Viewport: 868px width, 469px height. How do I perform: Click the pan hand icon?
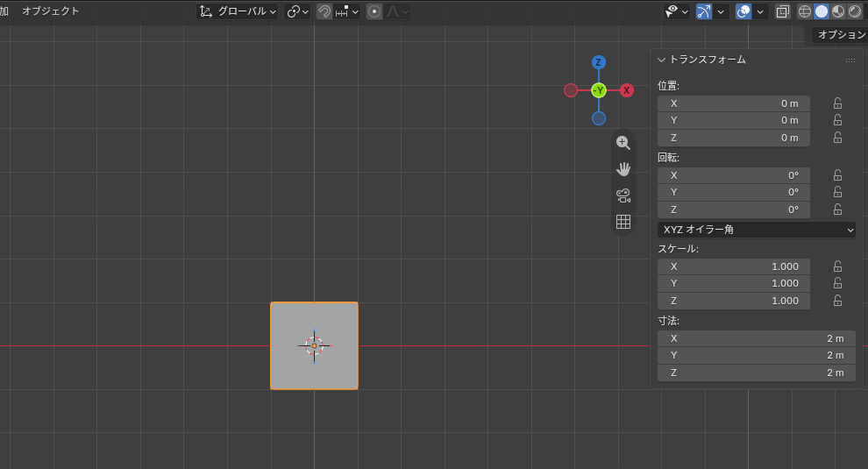click(x=623, y=169)
